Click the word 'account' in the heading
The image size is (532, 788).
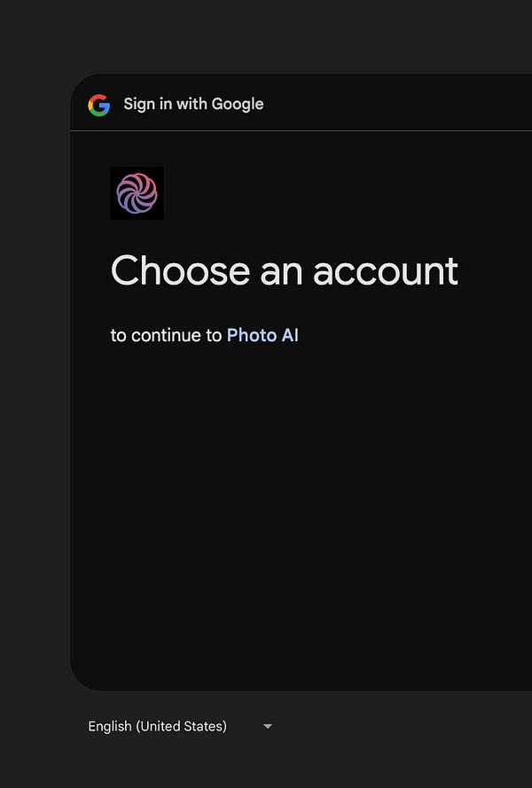pyautogui.click(x=386, y=271)
